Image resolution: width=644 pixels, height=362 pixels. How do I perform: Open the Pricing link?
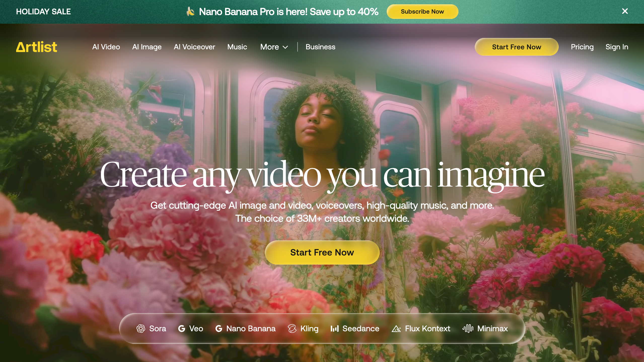tap(582, 47)
